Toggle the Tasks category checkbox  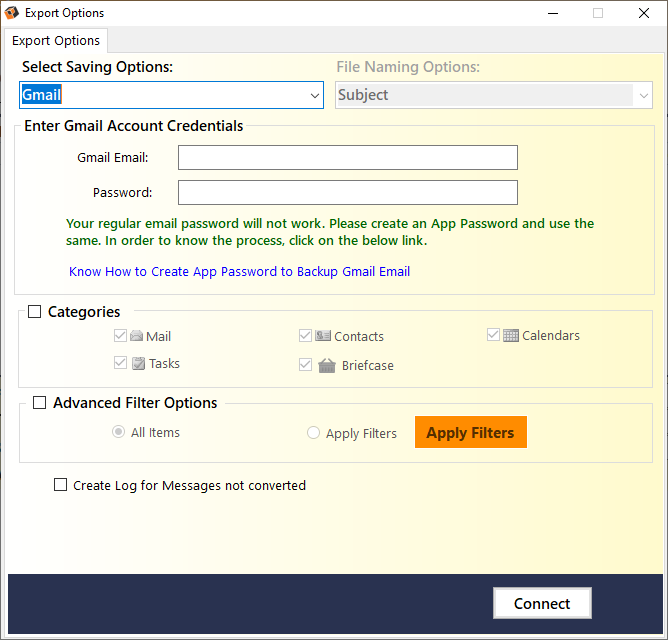point(120,363)
